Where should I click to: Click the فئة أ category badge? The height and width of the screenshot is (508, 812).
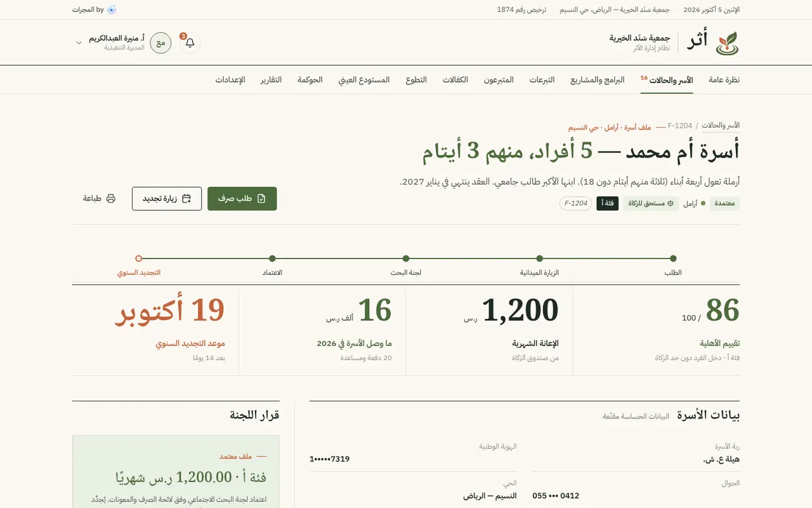click(607, 204)
